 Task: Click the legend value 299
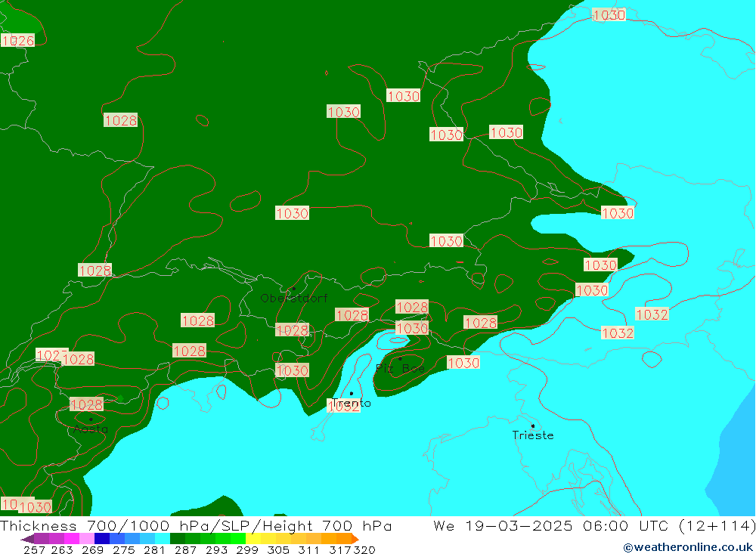pyautogui.click(x=247, y=549)
